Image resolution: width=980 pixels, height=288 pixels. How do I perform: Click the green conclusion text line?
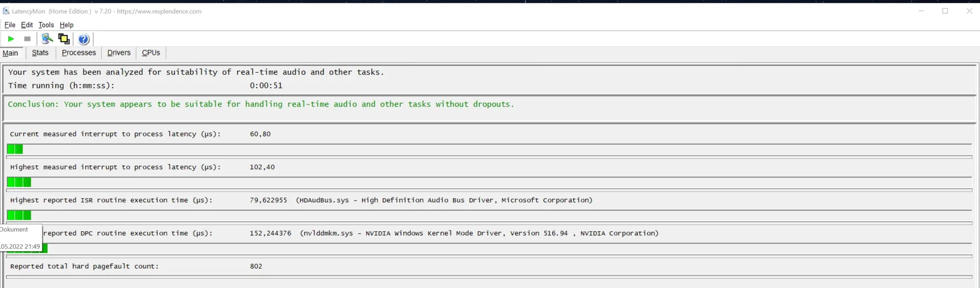[x=261, y=104]
